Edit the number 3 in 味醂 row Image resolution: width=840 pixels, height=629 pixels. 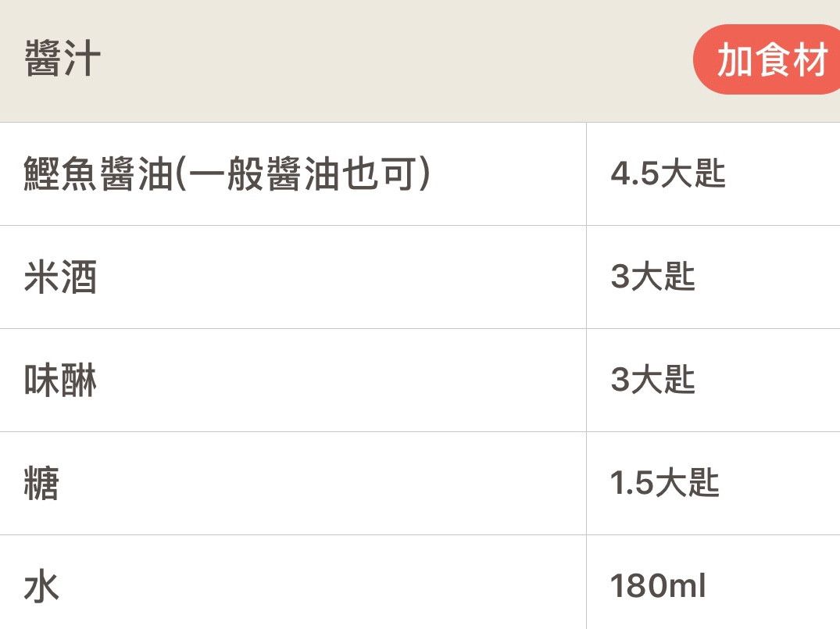click(620, 381)
